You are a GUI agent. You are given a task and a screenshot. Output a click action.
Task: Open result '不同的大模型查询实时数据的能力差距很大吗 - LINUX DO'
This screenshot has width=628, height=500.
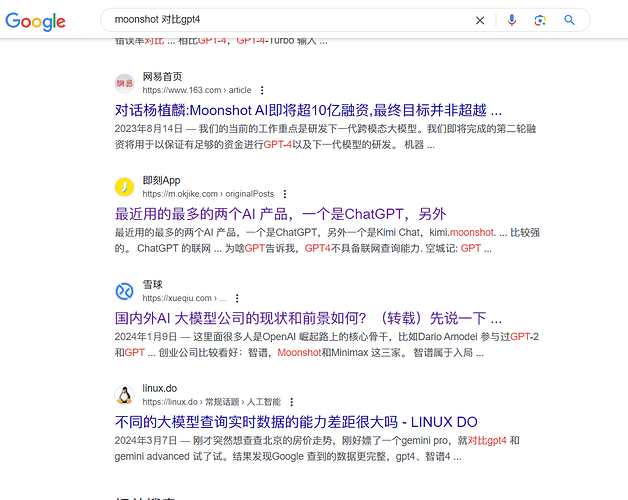[x=296, y=422]
